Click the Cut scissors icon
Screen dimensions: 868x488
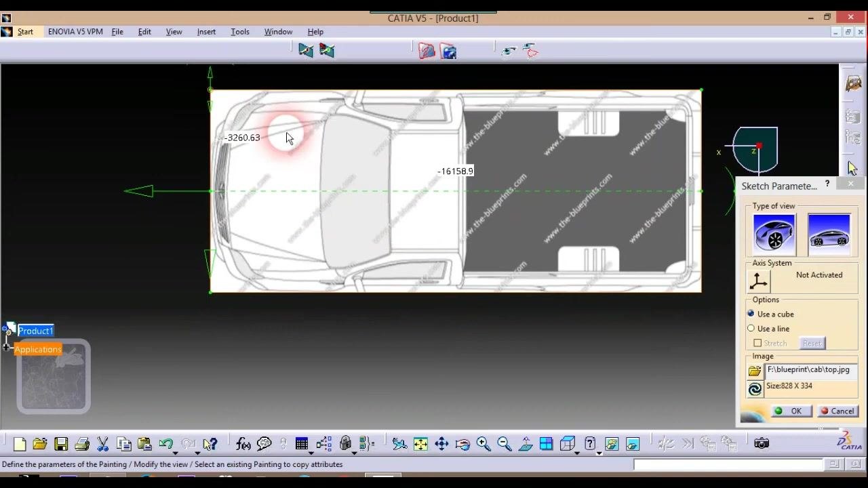pyautogui.click(x=103, y=444)
